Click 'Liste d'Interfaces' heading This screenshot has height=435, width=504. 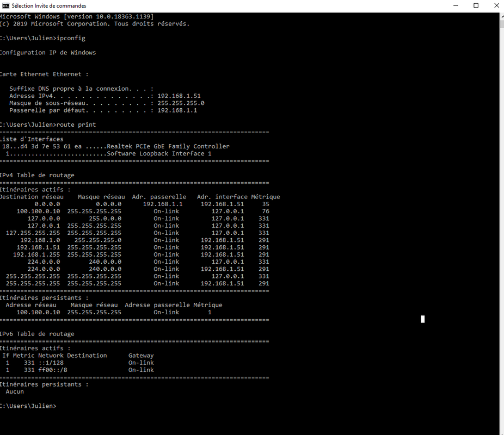(x=32, y=139)
